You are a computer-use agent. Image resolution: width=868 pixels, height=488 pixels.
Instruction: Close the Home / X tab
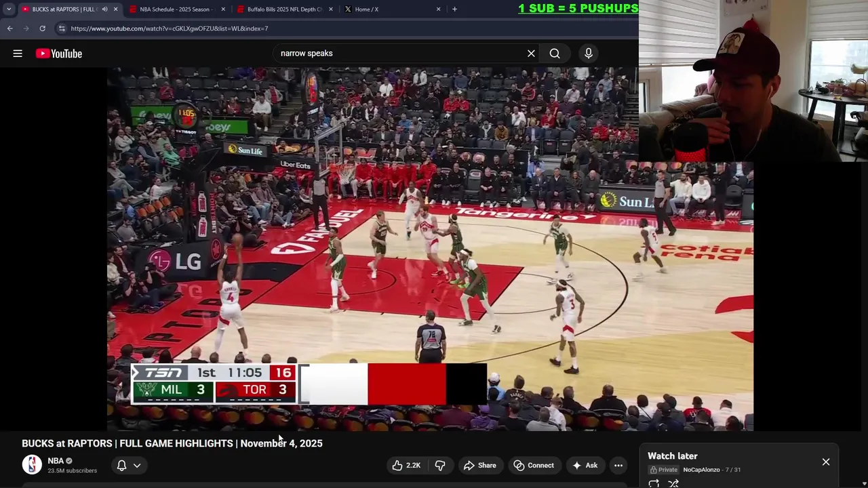coord(438,9)
